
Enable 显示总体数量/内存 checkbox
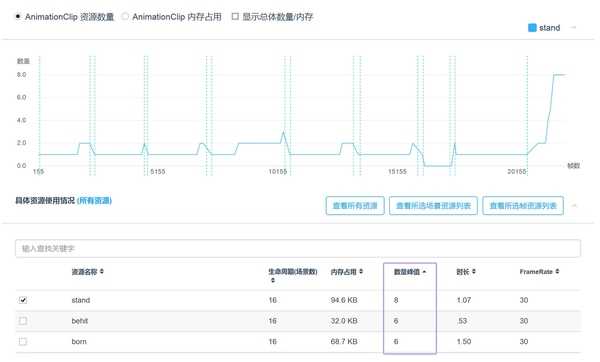tap(235, 16)
